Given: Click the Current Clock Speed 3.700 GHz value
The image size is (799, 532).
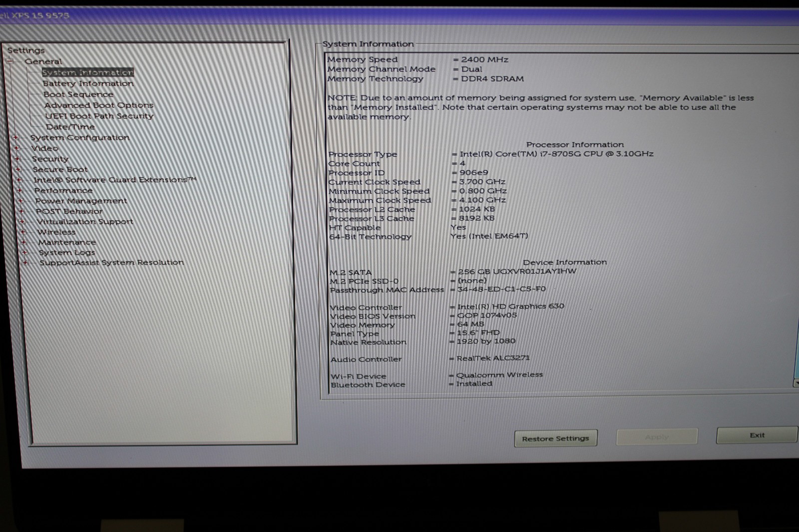Looking at the screenshot, I should [482, 182].
